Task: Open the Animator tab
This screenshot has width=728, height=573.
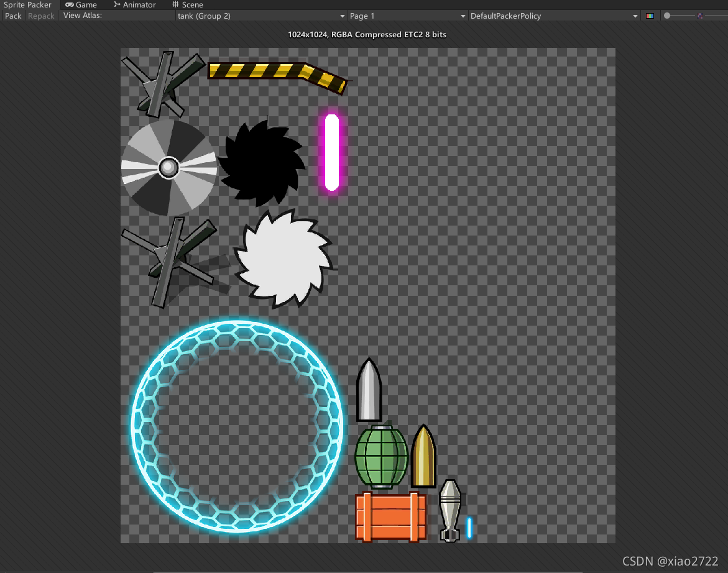Action: click(x=135, y=4)
